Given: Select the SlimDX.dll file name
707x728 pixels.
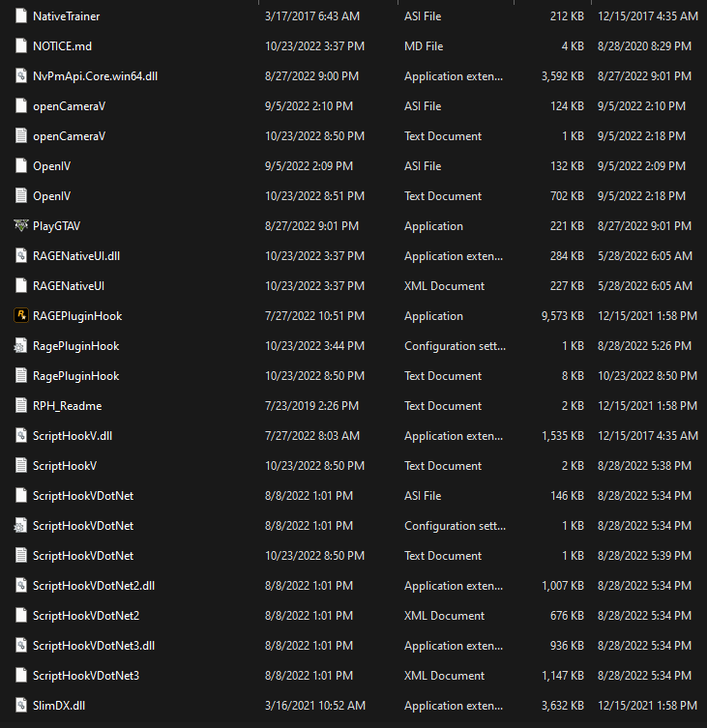Looking at the screenshot, I should click(59, 705).
